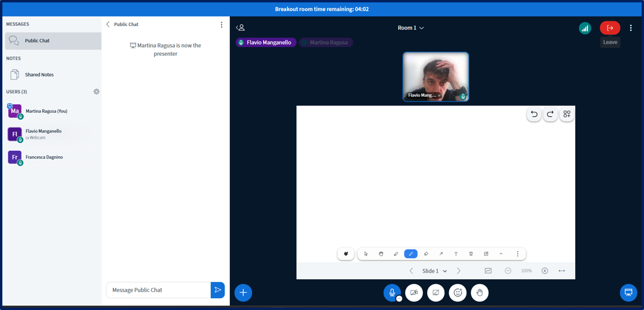Undo the last whiteboard action
Screen dimensions: 644x310
click(x=533, y=114)
